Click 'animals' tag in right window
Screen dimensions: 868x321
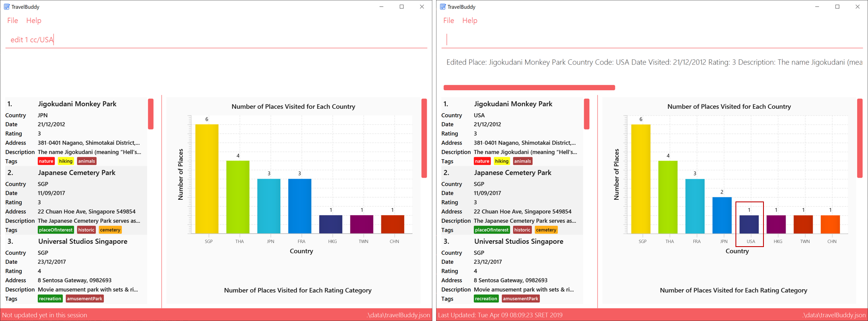click(x=523, y=161)
